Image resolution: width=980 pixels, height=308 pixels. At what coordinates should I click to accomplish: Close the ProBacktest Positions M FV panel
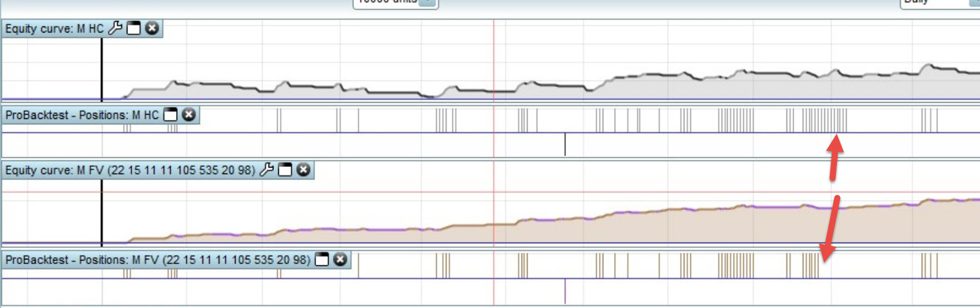tap(340, 259)
